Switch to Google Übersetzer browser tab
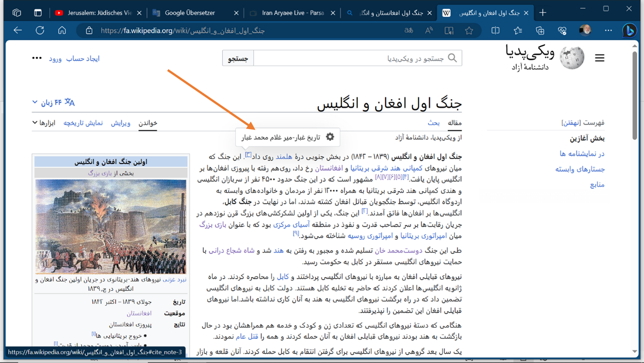This screenshot has width=644, height=363. pyautogui.click(x=190, y=13)
